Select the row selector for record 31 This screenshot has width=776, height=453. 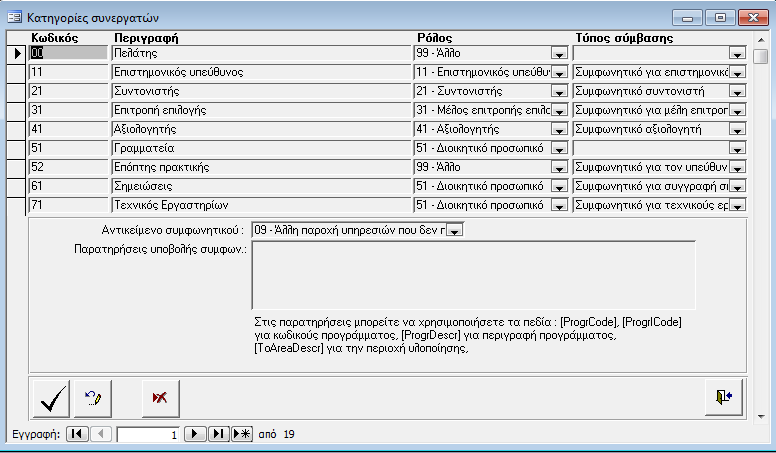[x=16, y=110]
